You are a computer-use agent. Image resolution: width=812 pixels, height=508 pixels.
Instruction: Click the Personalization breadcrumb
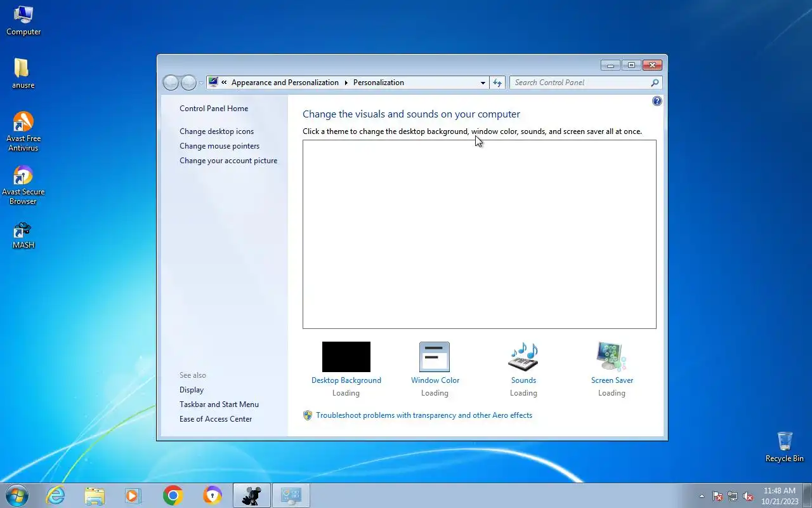[x=379, y=83]
